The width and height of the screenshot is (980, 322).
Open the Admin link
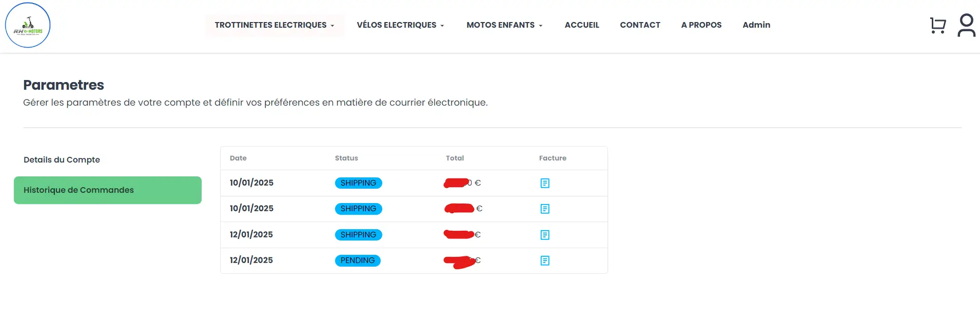[x=756, y=25]
